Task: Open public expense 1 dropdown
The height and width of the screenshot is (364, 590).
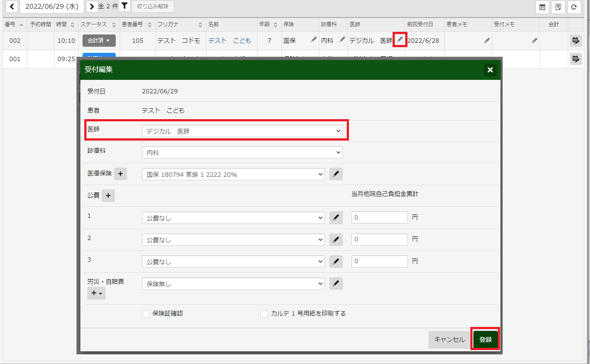Action: pyautogui.click(x=233, y=217)
